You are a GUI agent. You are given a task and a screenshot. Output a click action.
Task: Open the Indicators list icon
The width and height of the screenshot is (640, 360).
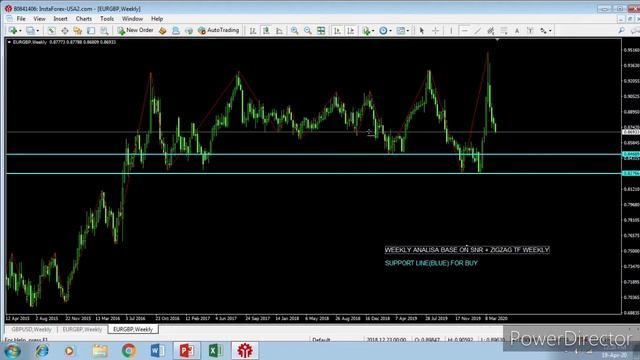[x=366, y=31]
